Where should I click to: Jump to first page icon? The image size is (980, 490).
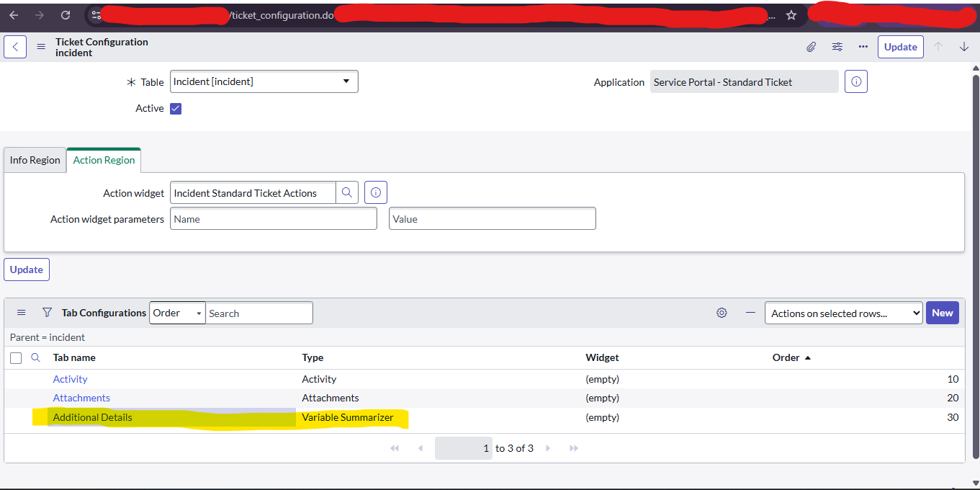(x=395, y=448)
